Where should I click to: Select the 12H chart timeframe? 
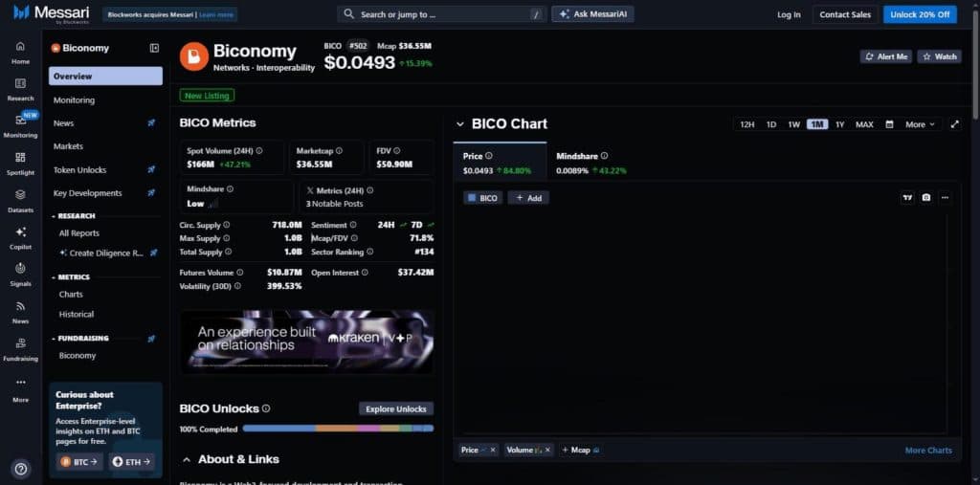[746, 124]
